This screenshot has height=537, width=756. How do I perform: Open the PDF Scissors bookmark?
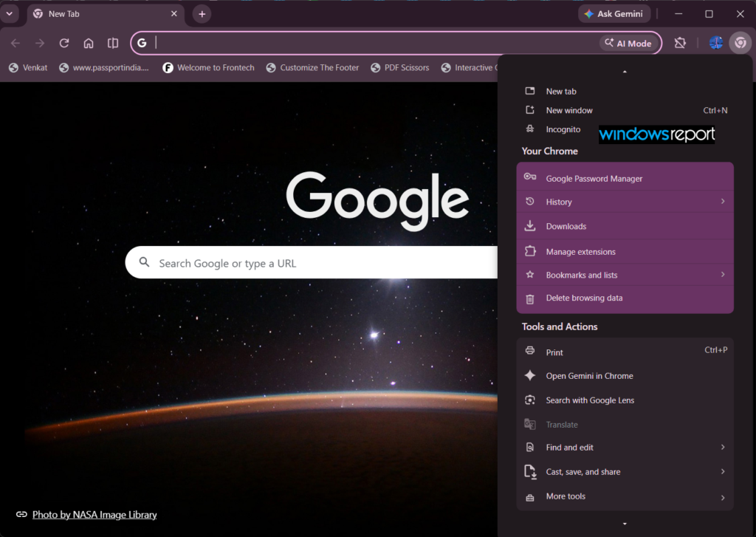[399, 67]
